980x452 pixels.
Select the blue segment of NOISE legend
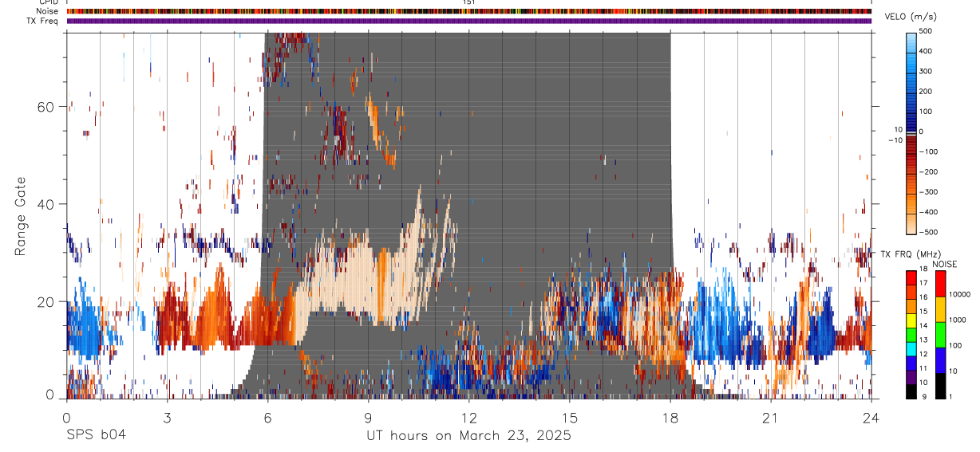click(941, 360)
